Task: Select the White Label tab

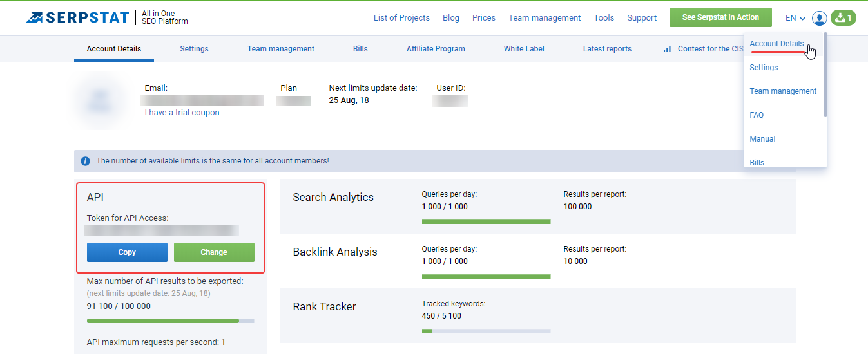Action: click(x=524, y=49)
